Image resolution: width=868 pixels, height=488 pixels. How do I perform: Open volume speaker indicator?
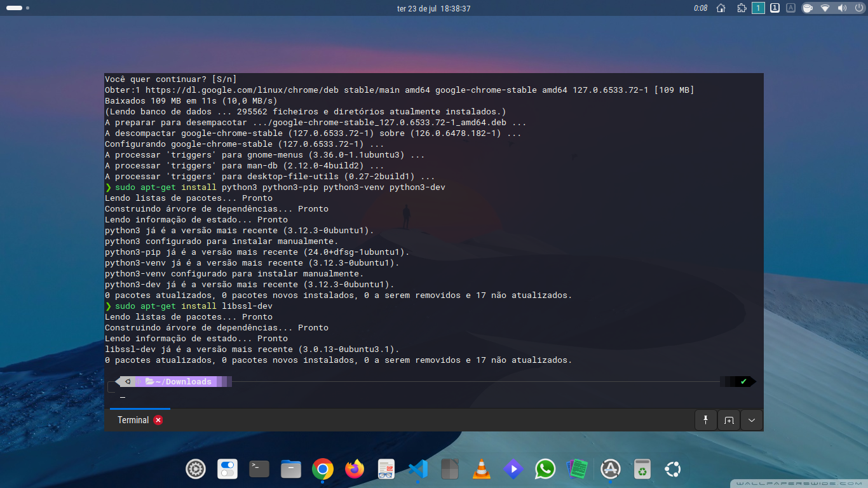[x=842, y=8]
